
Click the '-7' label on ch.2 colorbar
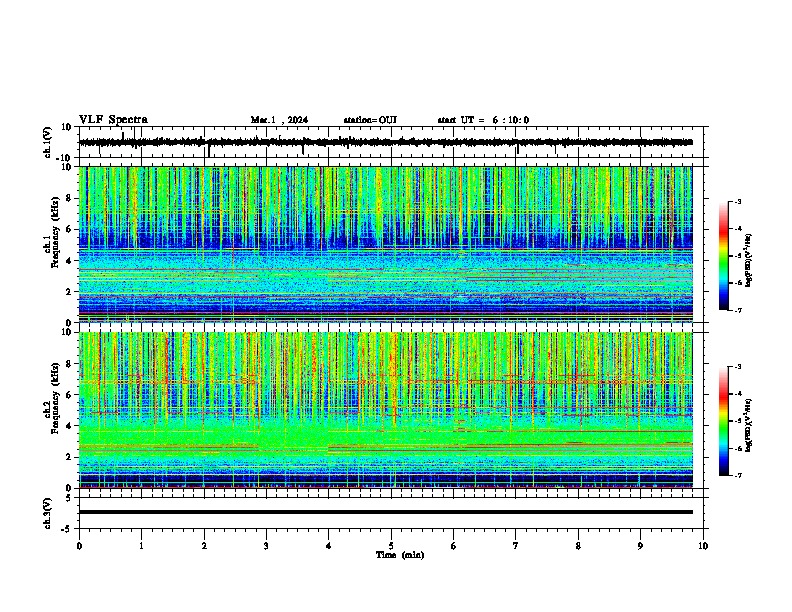(x=738, y=475)
